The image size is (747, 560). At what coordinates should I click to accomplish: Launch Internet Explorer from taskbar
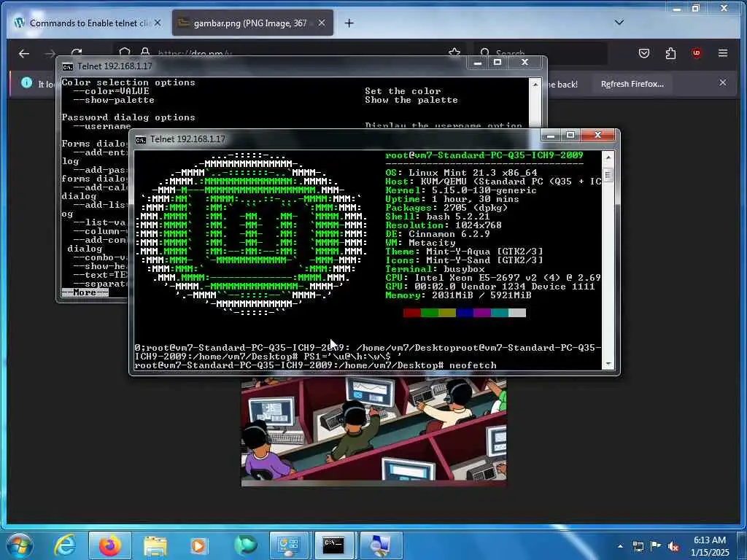tap(64, 545)
